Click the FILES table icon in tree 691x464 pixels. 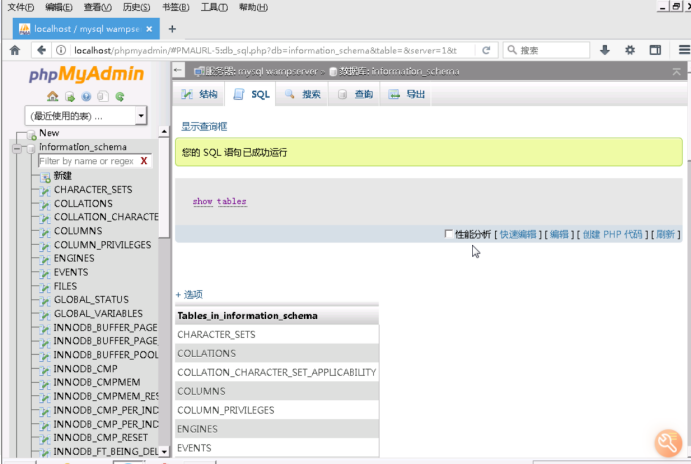click(45, 287)
